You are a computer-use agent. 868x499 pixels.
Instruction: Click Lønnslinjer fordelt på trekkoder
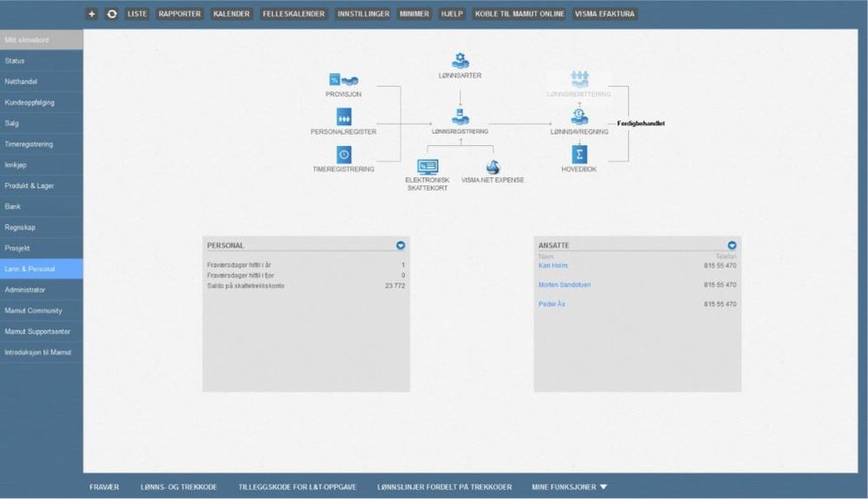point(445,487)
